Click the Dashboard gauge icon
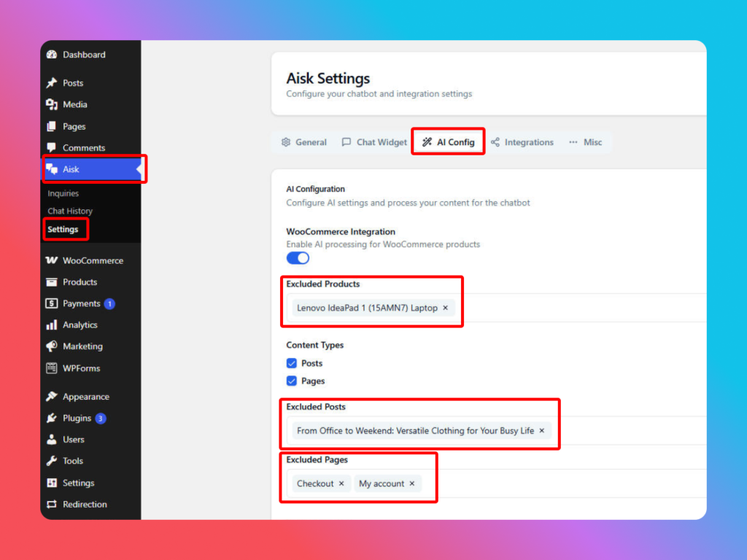Viewport: 747px width, 560px height. 52,55
